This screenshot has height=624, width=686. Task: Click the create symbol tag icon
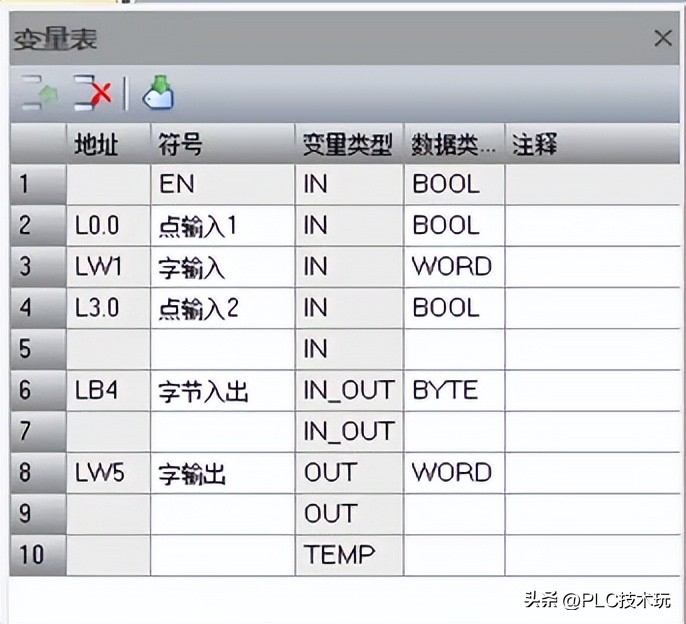[x=158, y=92]
